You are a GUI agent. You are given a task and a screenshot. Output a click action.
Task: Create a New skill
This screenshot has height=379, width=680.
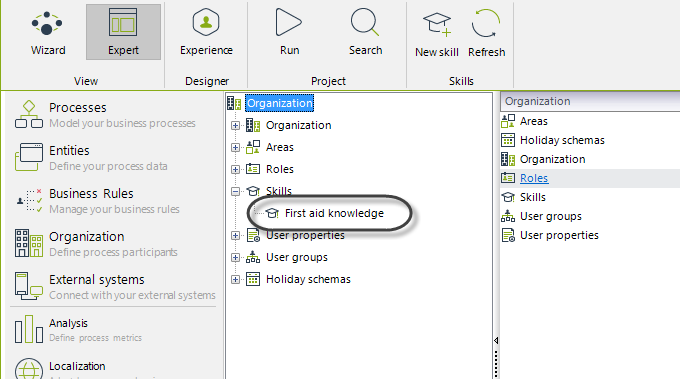tap(437, 34)
